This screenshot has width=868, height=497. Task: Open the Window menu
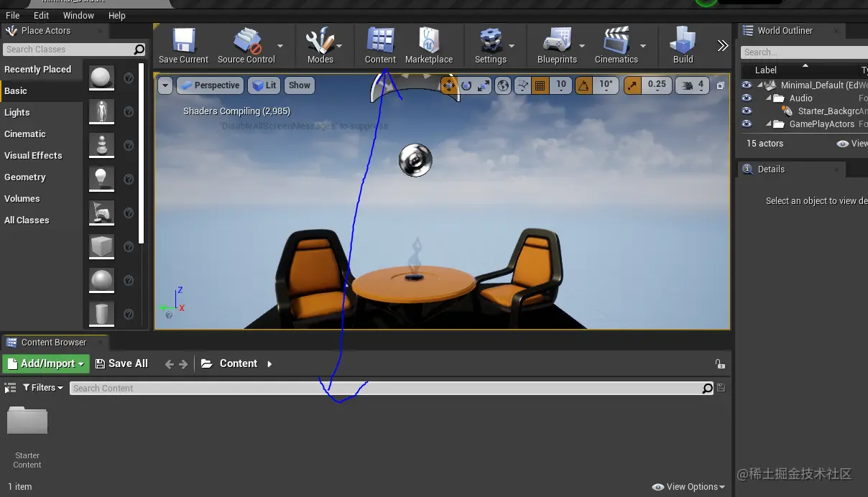(78, 15)
